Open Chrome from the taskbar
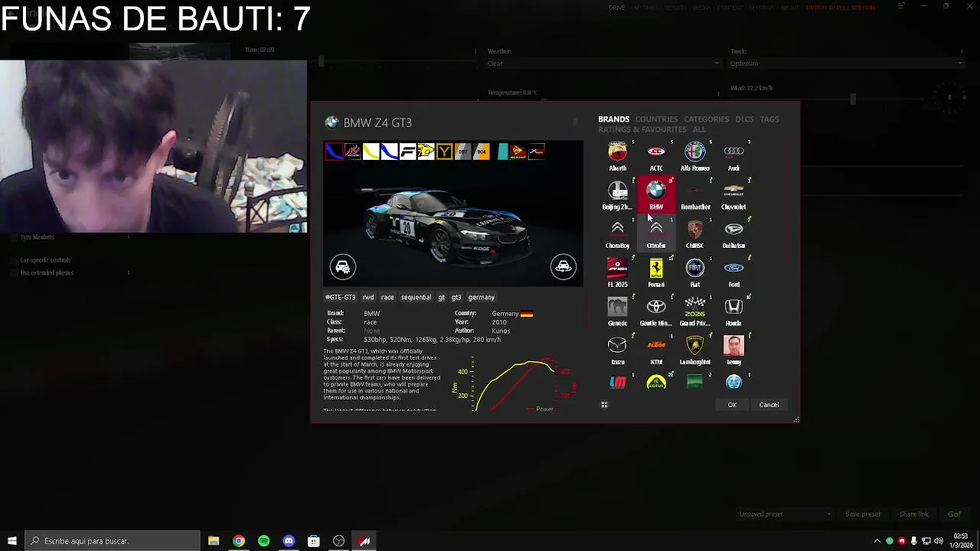The height and width of the screenshot is (551, 980). coord(239,541)
